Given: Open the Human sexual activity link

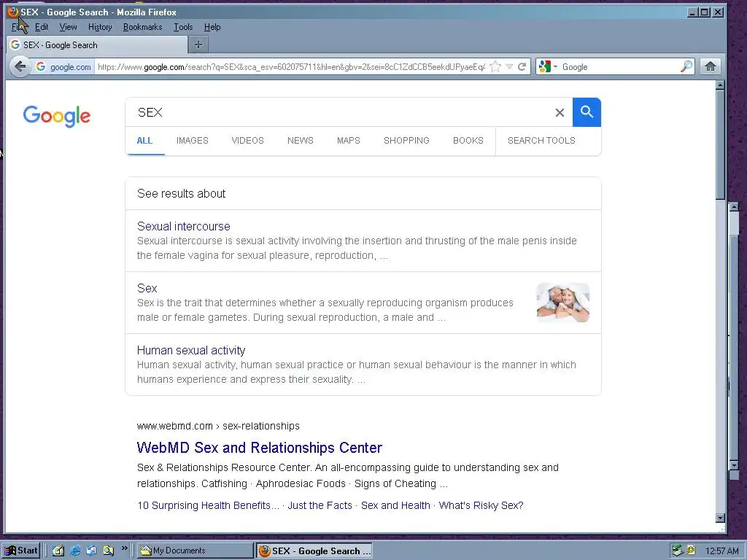Looking at the screenshot, I should 191,351.
